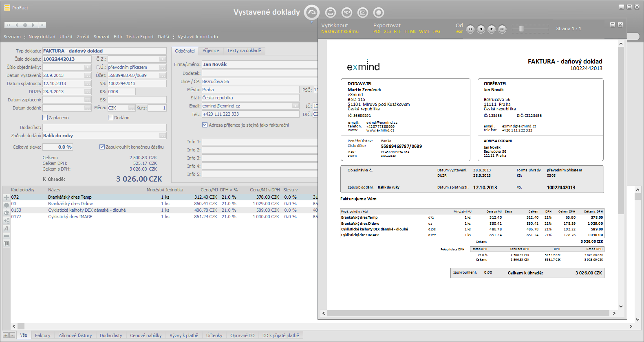Uncheck Zaokrouhlit konečnou částku
Image resolution: width=644 pixels, height=342 pixels.
(102, 147)
